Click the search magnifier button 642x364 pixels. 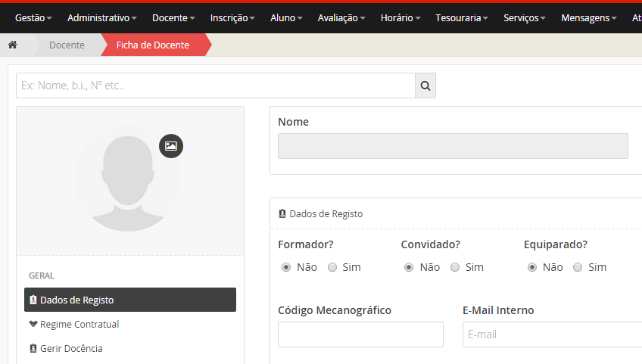tap(425, 86)
